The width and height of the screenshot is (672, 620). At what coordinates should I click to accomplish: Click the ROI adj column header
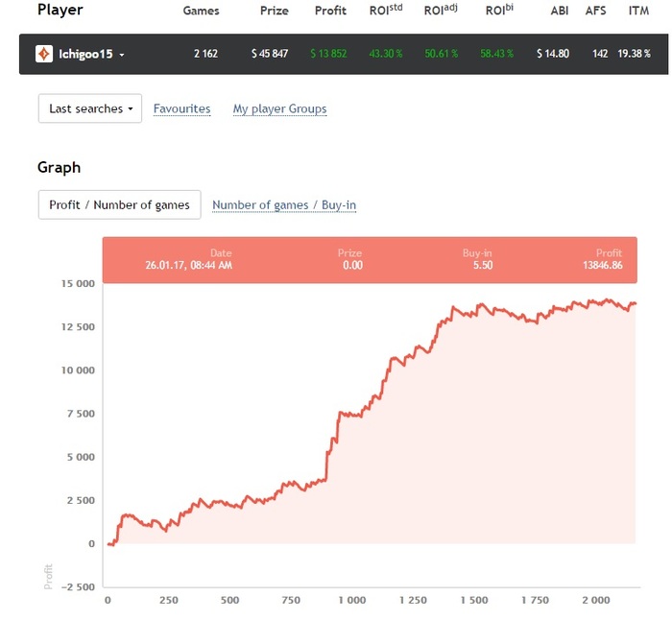[441, 10]
